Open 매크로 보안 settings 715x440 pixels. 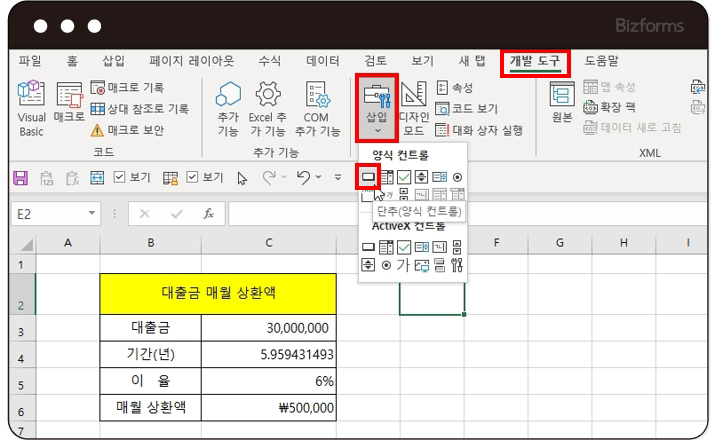(x=127, y=130)
